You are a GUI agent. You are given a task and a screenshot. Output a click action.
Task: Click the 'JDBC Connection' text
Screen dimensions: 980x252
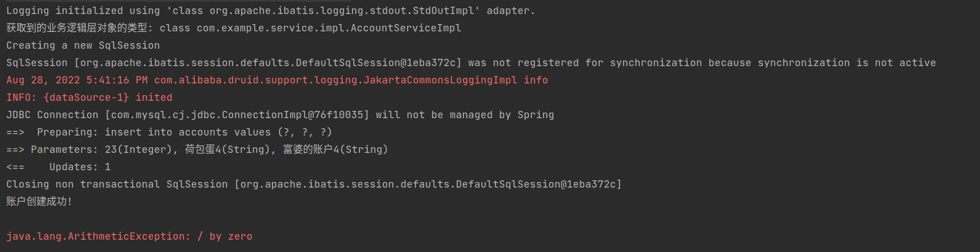click(x=52, y=115)
